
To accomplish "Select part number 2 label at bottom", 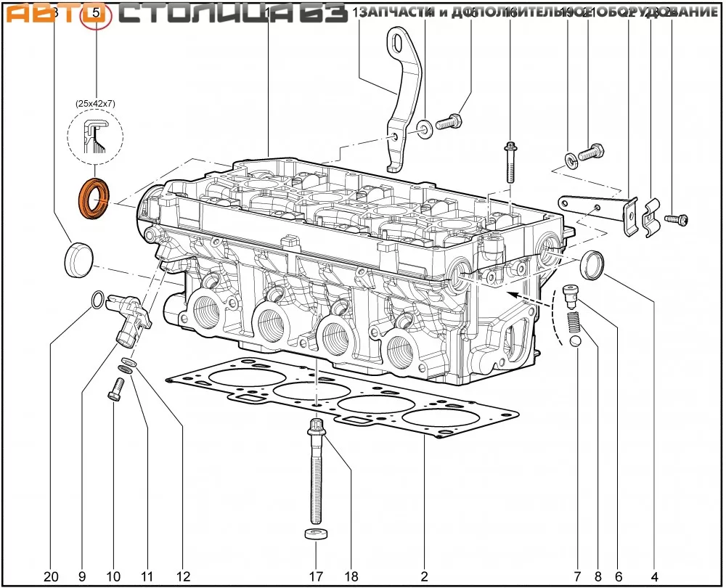I will pos(424,577).
